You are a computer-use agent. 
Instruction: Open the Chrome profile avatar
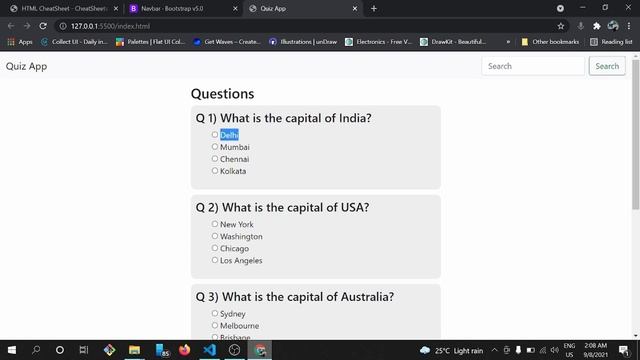pos(613,26)
